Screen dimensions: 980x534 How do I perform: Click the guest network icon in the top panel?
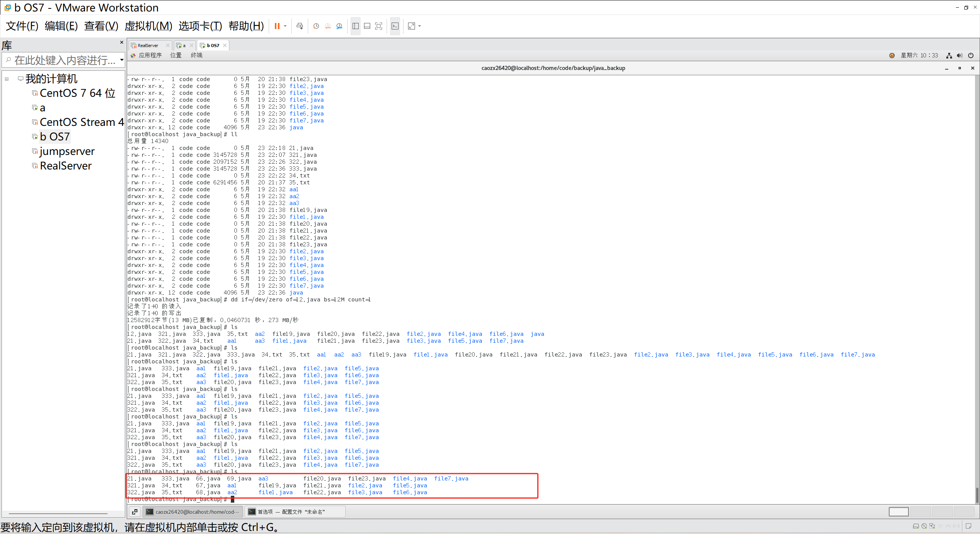[x=949, y=55]
